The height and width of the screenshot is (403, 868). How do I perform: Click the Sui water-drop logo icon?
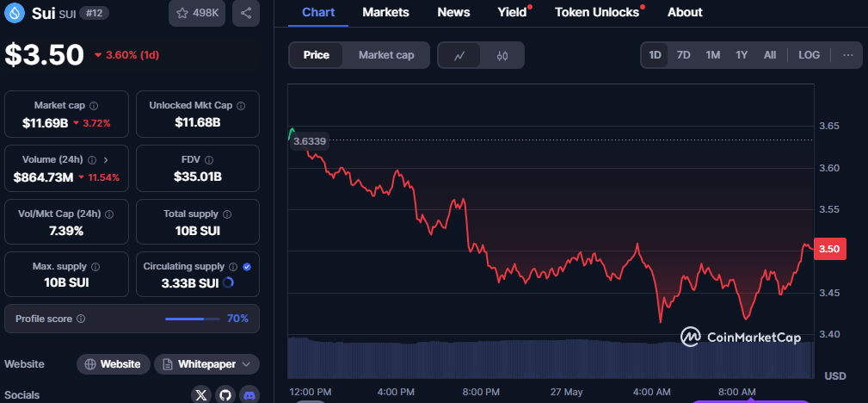tap(15, 13)
